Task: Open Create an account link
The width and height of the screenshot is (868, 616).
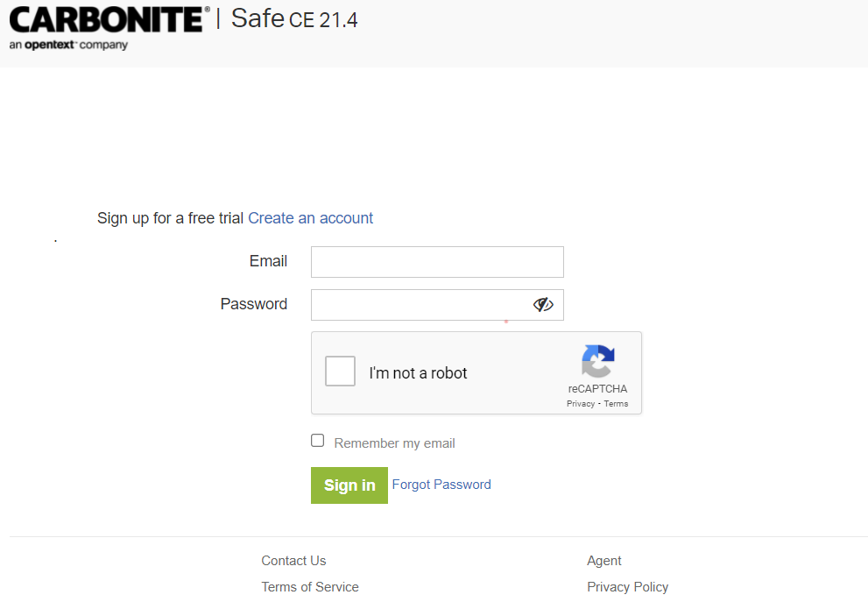Action: pyautogui.click(x=310, y=218)
